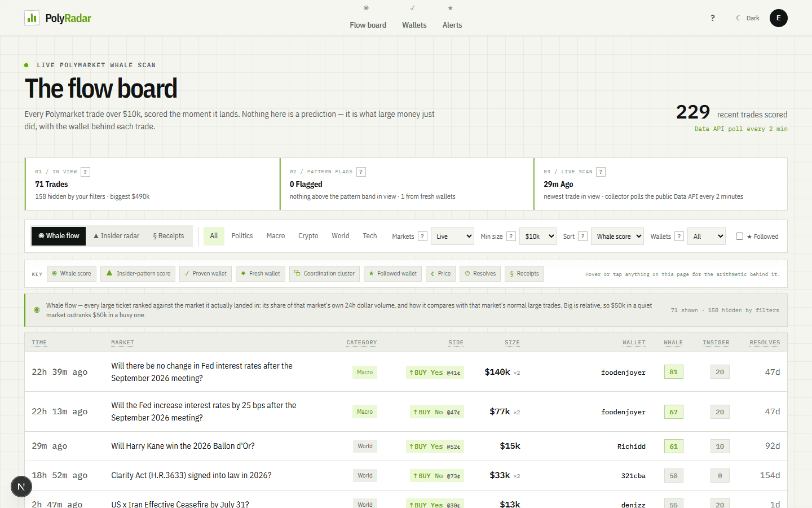Select the Receipts view

tap(169, 236)
